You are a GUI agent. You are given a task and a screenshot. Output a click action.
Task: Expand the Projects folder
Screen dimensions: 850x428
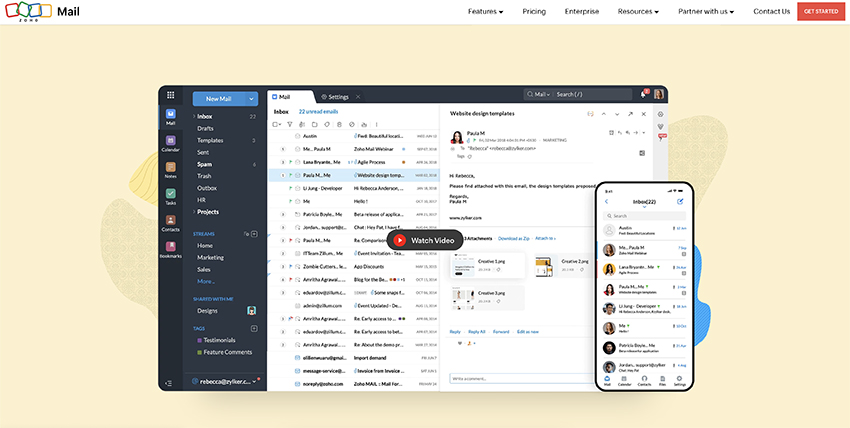coord(194,212)
